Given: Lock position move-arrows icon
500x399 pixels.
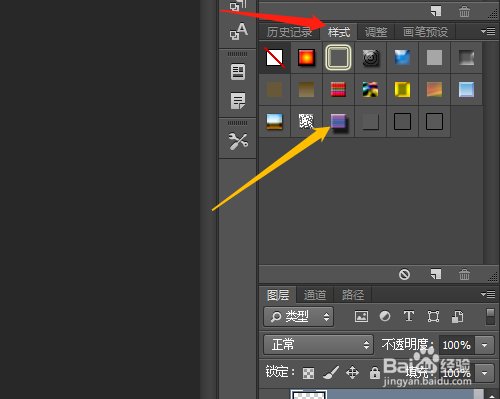Looking at the screenshot, I should tap(352, 373).
